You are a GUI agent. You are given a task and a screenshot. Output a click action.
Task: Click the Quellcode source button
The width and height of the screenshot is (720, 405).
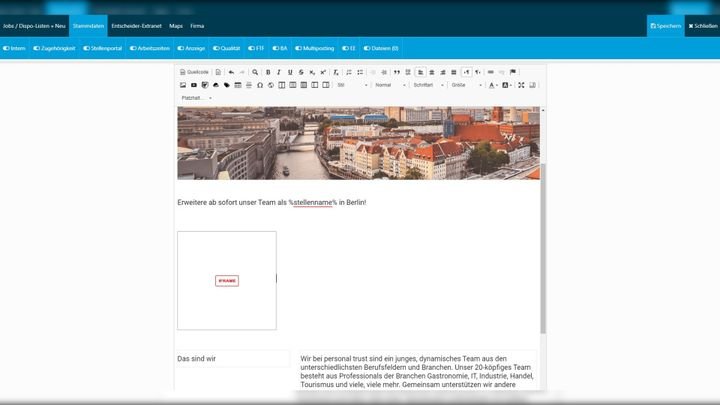pos(194,72)
